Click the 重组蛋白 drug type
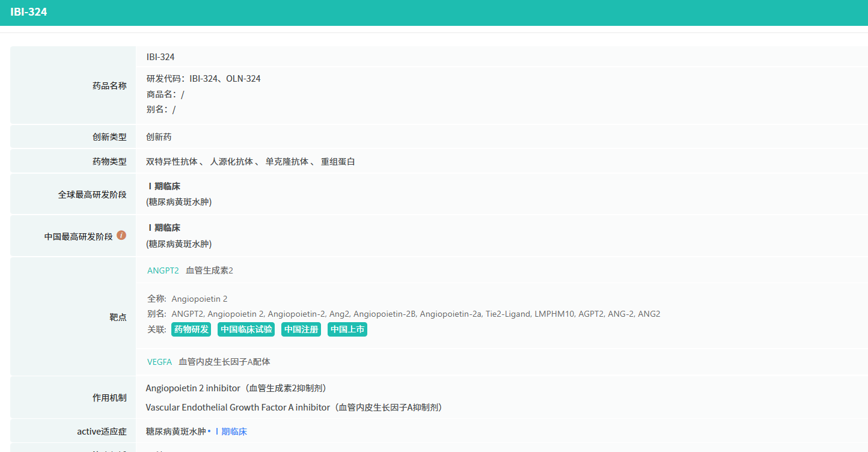Viewport: 868px width, 452px height. [x=338, y=162]
